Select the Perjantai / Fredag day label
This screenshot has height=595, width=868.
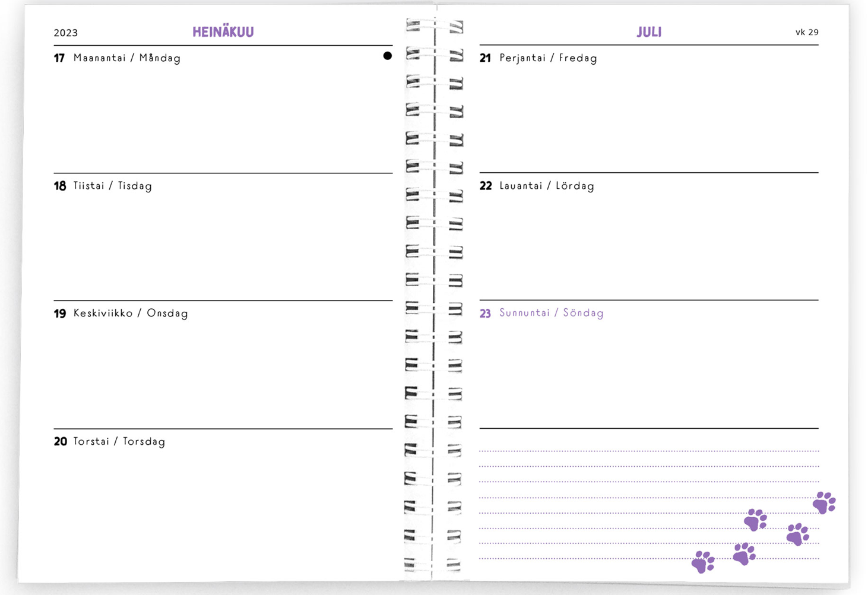click(x=548, y=58)
